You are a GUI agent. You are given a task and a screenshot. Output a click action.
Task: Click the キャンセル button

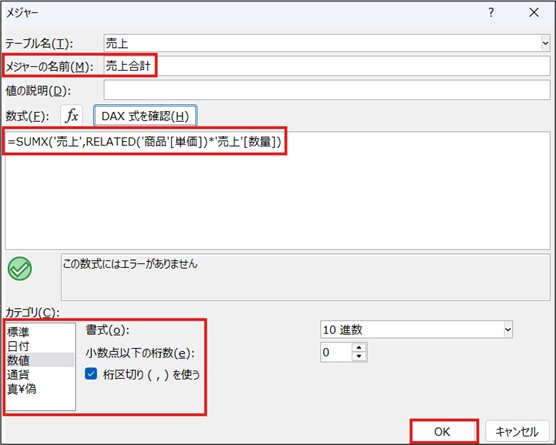517,432
